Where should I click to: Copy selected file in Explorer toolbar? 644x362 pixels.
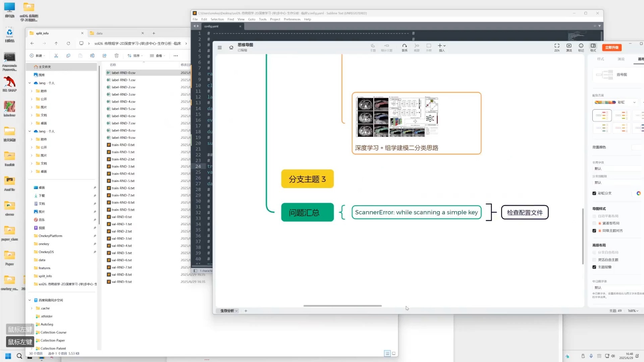pyautogui.click(x=68, y=56)
